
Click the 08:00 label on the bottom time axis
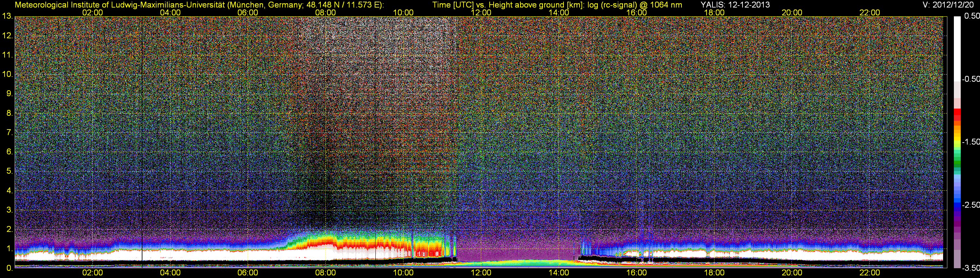point(326,273)
